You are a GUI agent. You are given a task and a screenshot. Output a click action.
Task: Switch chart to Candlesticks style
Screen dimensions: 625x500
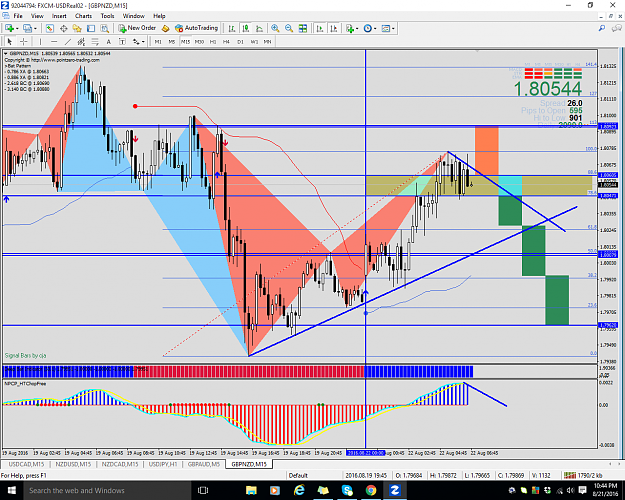tap(246, 28)
